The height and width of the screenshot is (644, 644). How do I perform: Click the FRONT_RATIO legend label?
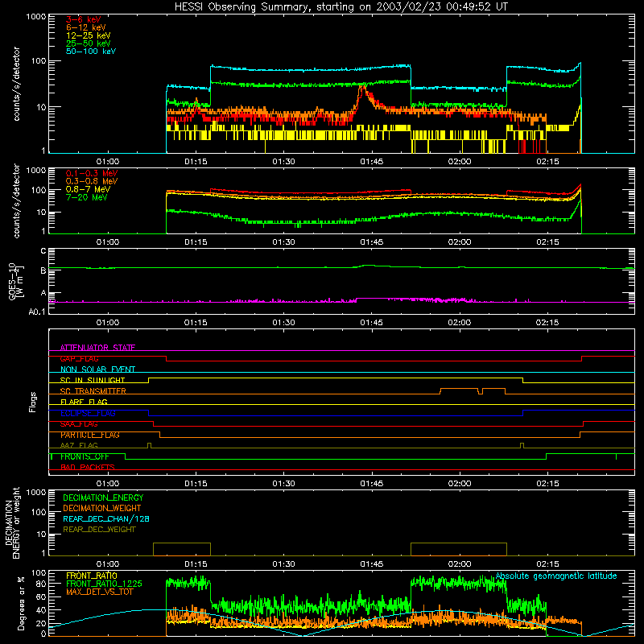[x=92, y=576]
